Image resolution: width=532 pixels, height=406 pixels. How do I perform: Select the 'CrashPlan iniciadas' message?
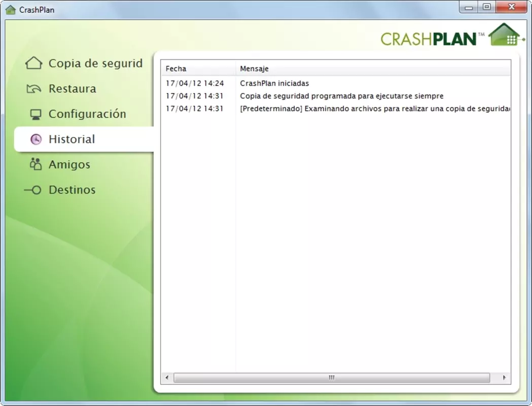274,83
